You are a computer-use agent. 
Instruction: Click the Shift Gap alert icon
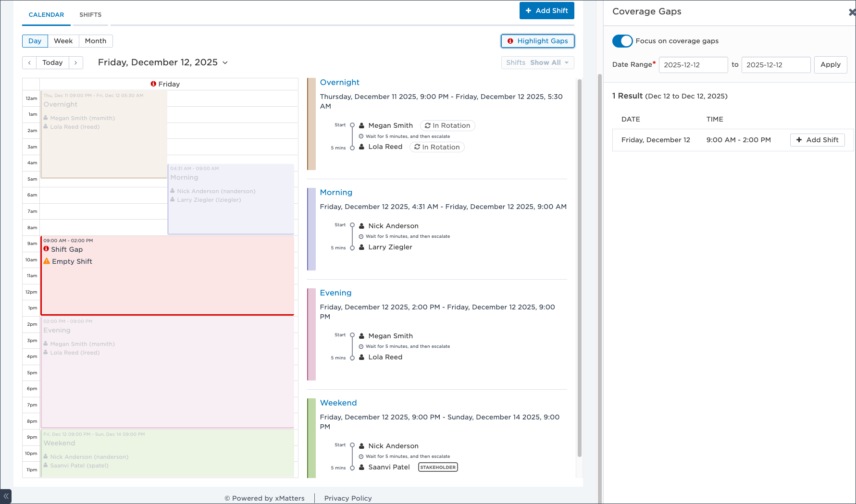tap(47, 249)
